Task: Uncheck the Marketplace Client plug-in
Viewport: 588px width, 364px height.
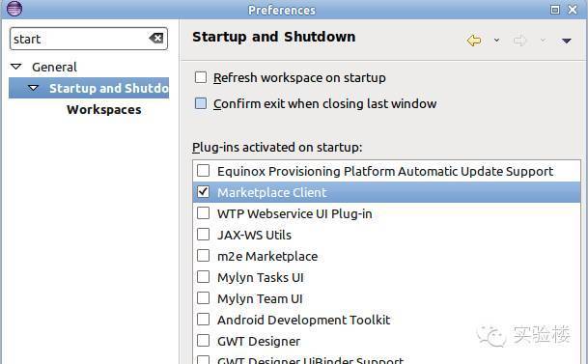Action: click(204, 192)
